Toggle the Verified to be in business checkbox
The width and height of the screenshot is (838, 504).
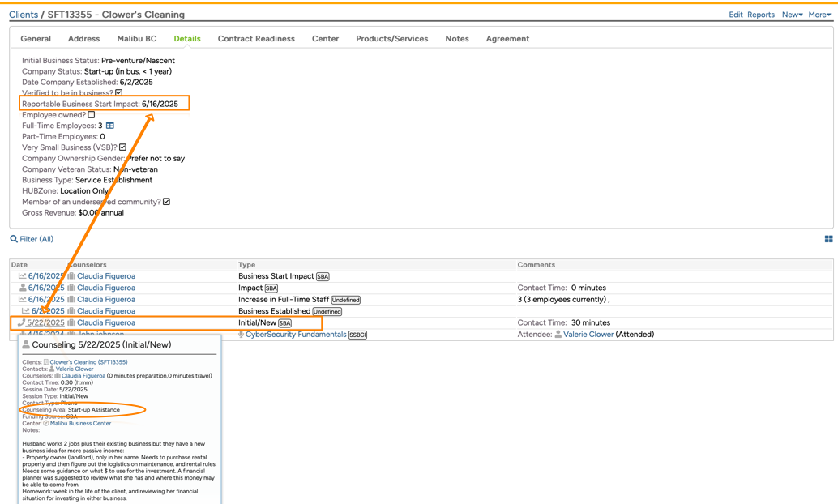click(119, 93)
